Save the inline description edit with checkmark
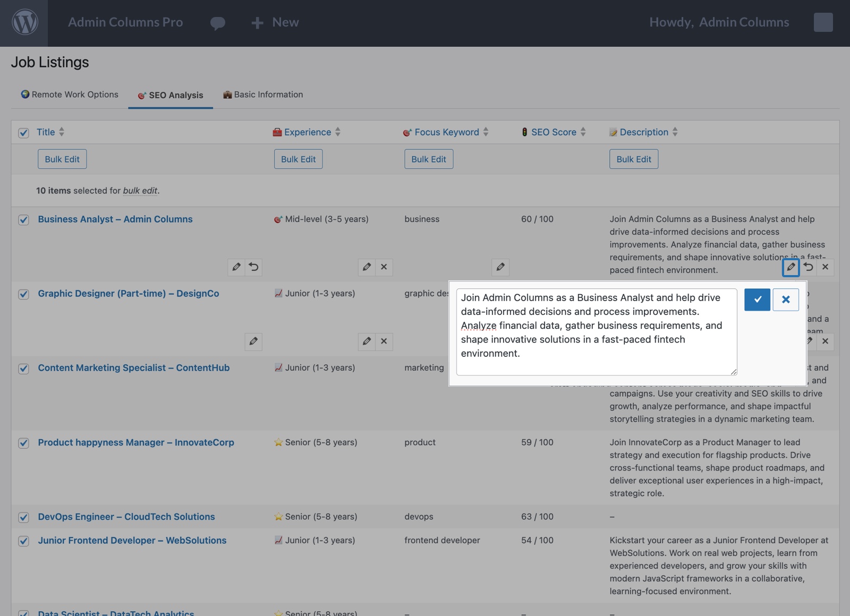Screen dimensions: 850x616 coord(757,300)
